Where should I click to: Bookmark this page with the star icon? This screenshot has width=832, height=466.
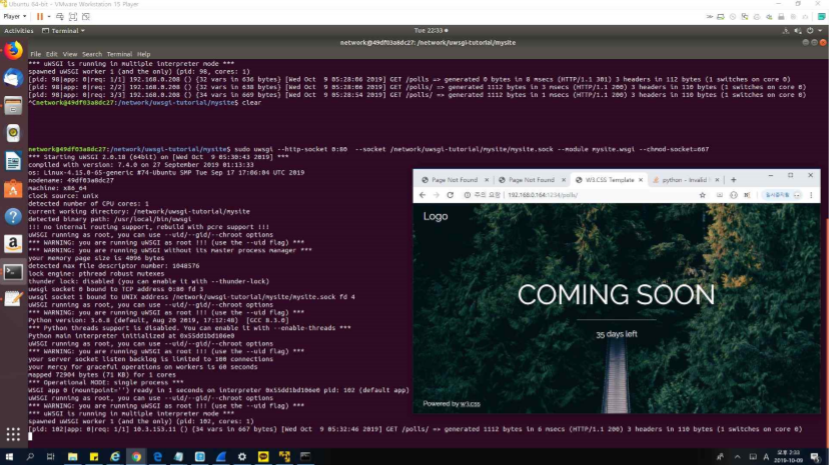coord(703,195)
